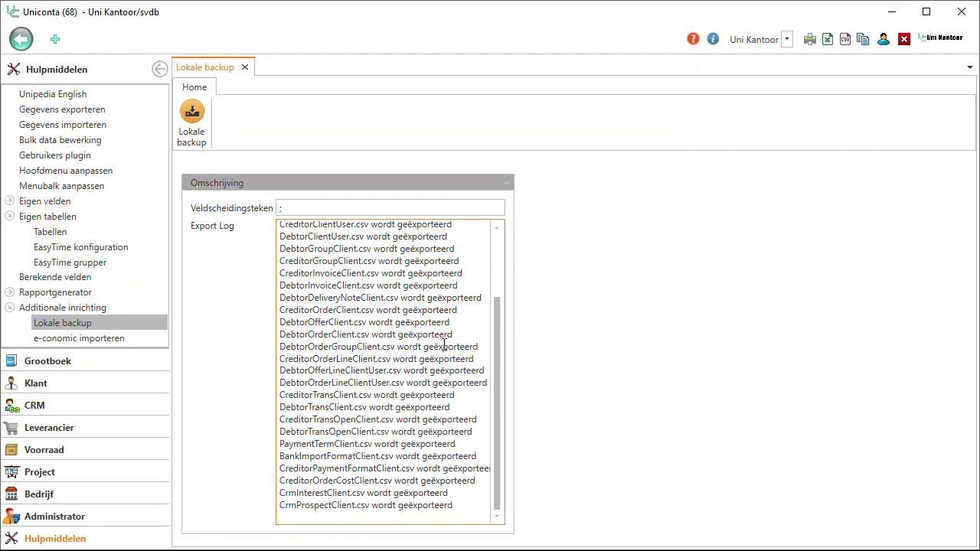
Task: Click the BankImportFormatClient.csv log line
Action: click(x=377, y=456)
